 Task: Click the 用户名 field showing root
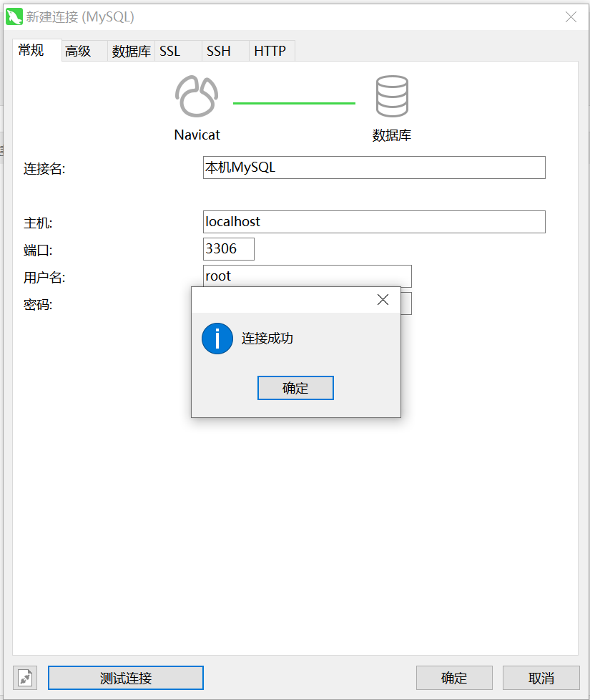(x=307, y=276)
